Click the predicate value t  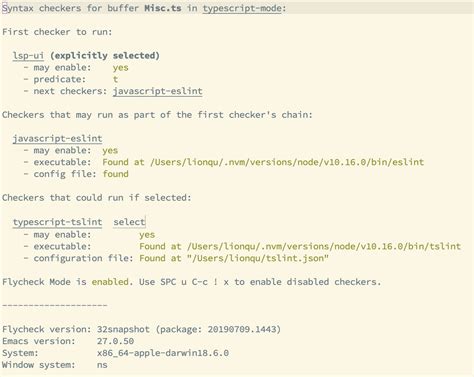(115, 79)
